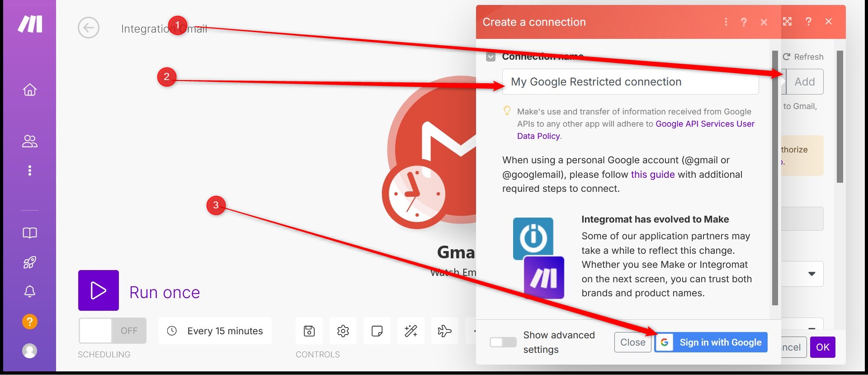The image size is (868, 375).
Task: Click the Close button in the dialog
Action: [x=632, y=342]
